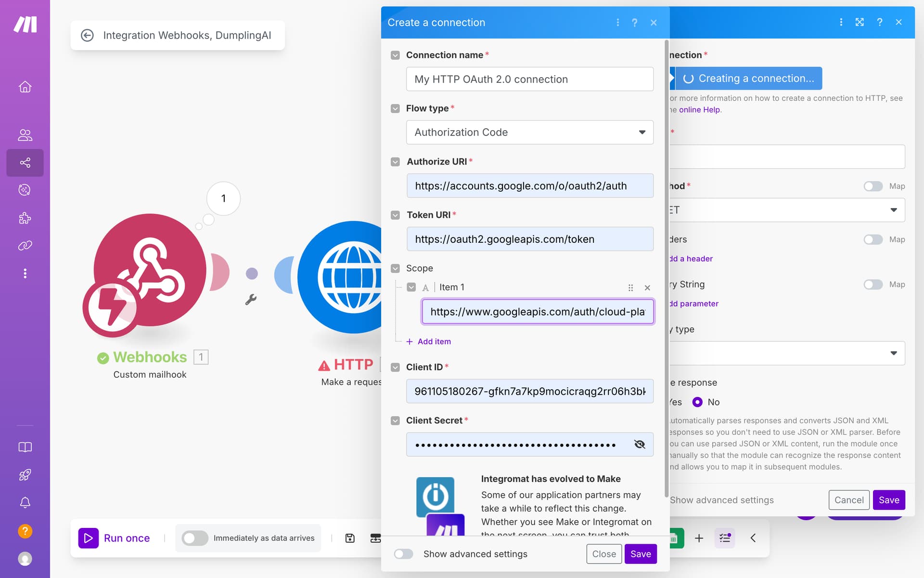Toggle the Authorize URI checkbox
Screen dimensions: 924x578
395,162
